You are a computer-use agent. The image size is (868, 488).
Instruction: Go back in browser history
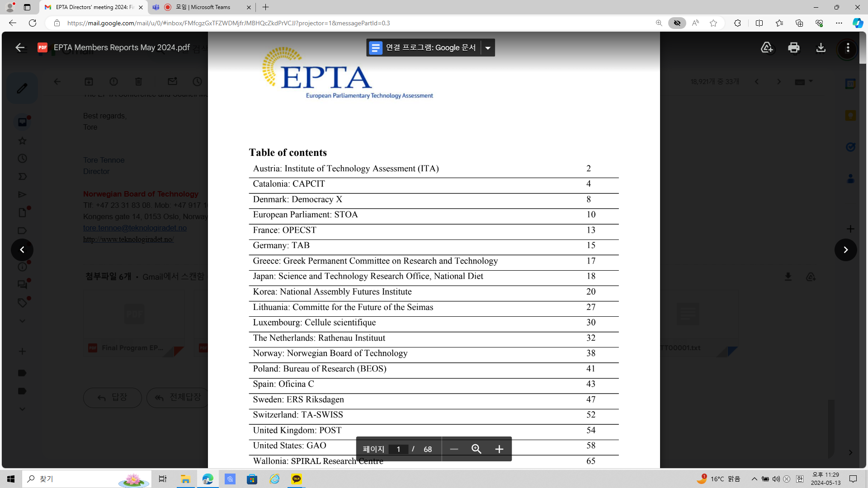(x=12, y=23)
